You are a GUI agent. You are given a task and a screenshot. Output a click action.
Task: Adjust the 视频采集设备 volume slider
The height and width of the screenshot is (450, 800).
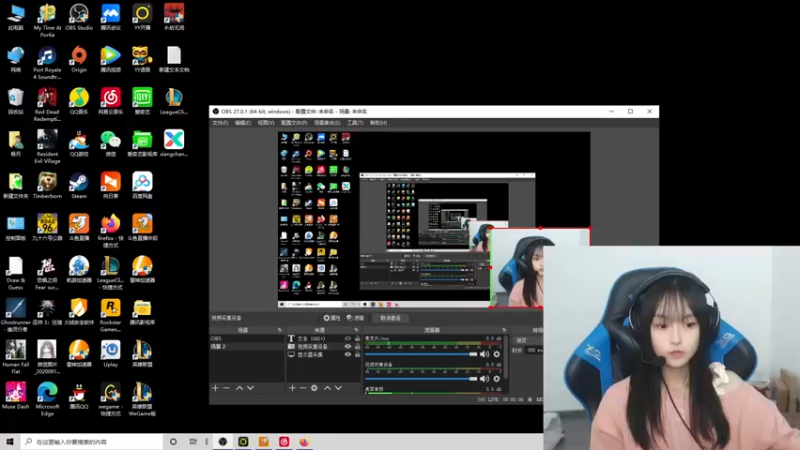coord(421,379)
